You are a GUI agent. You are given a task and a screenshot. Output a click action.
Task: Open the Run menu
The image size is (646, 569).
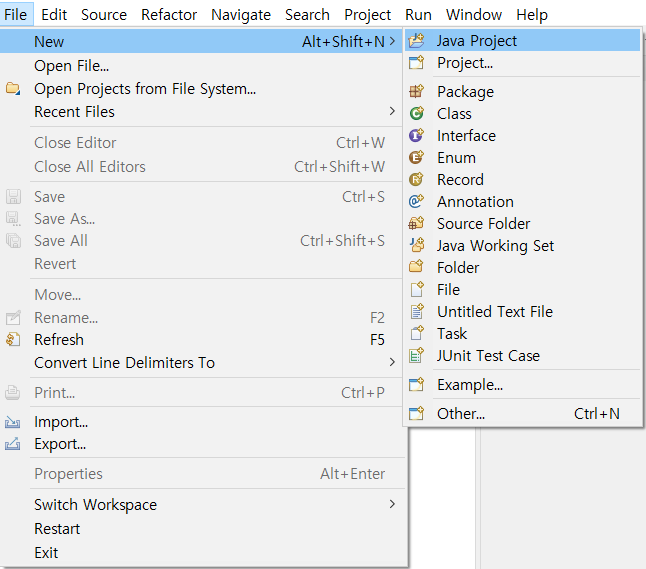[418, 14]
